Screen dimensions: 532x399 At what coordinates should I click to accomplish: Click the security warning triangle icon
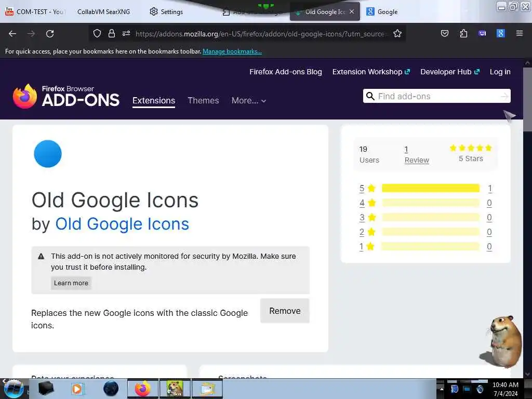(41, 256)
